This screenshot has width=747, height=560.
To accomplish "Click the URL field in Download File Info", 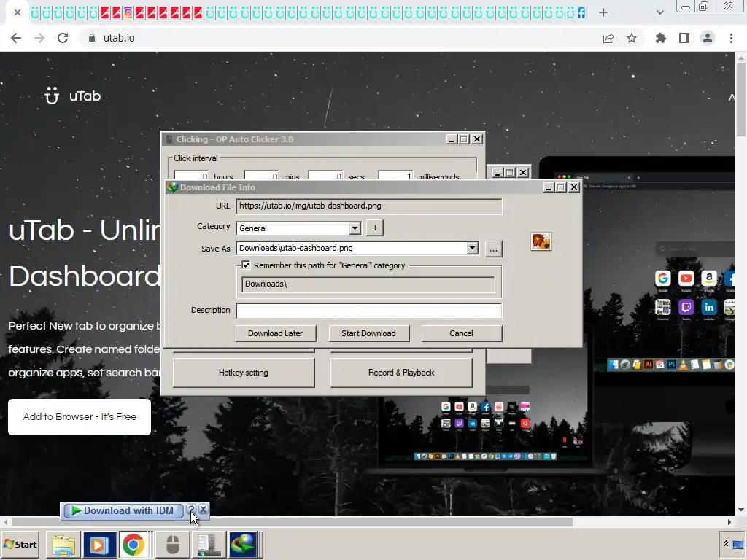I will click(x=368, y=206).
